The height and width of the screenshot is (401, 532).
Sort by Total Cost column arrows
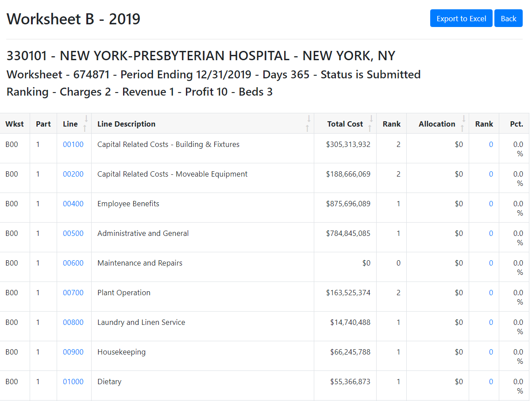pyautogui.click(x=371, y=123)
